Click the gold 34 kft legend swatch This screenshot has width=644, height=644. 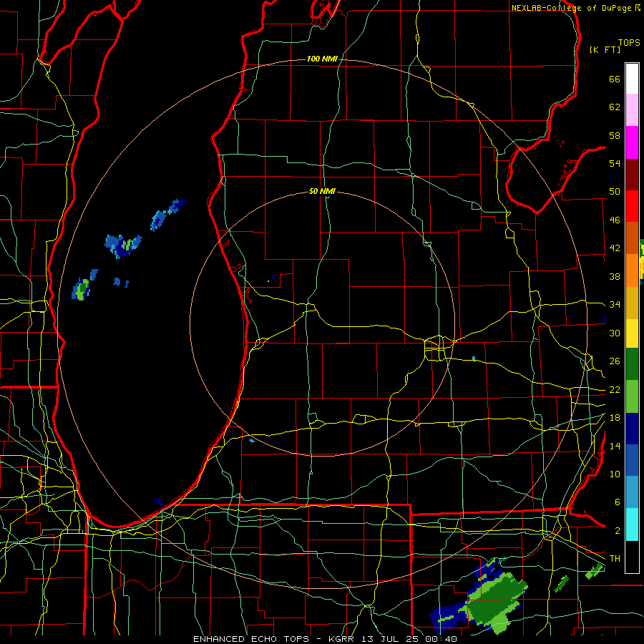coord(632,303)
